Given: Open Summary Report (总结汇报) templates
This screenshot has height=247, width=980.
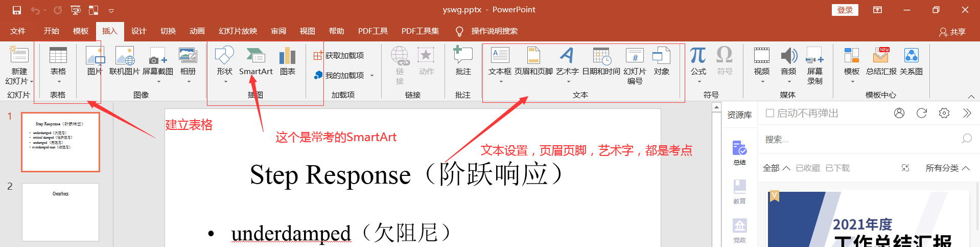Looking at the screenshot, I should coord(881,61).
